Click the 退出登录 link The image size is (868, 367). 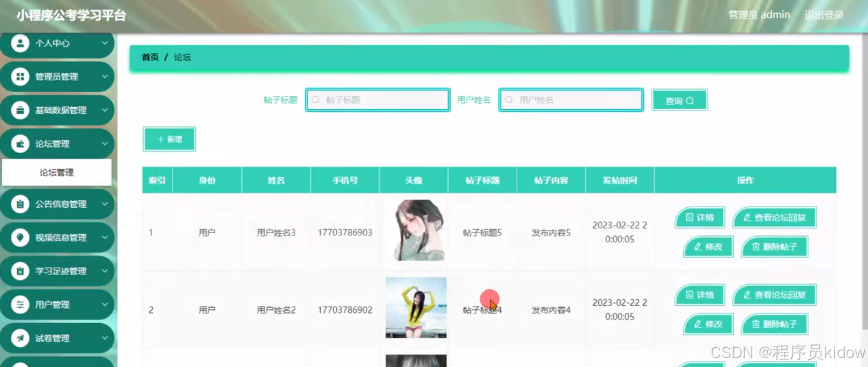point(823,15)
